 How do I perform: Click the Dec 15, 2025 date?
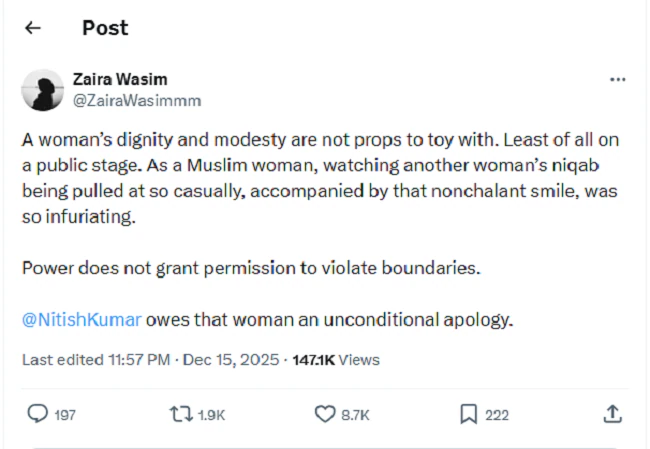[x=238, y=359]
